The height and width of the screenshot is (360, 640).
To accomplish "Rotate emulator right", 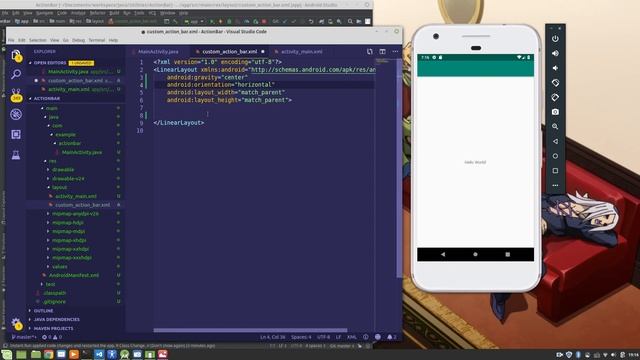I will pos(555,98).
